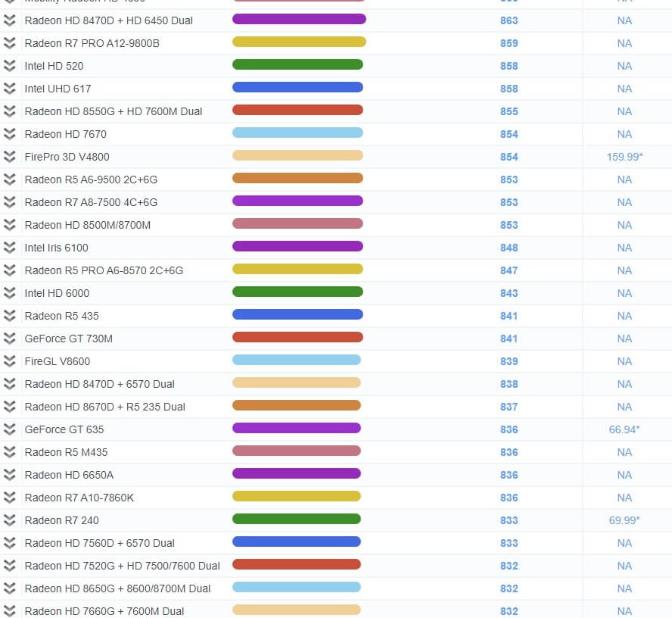Click the 159.99* price for FirePro 3D V4800
Image resolution: width=672 pixels, height=618 pixels.
click(x=624, y=157)
